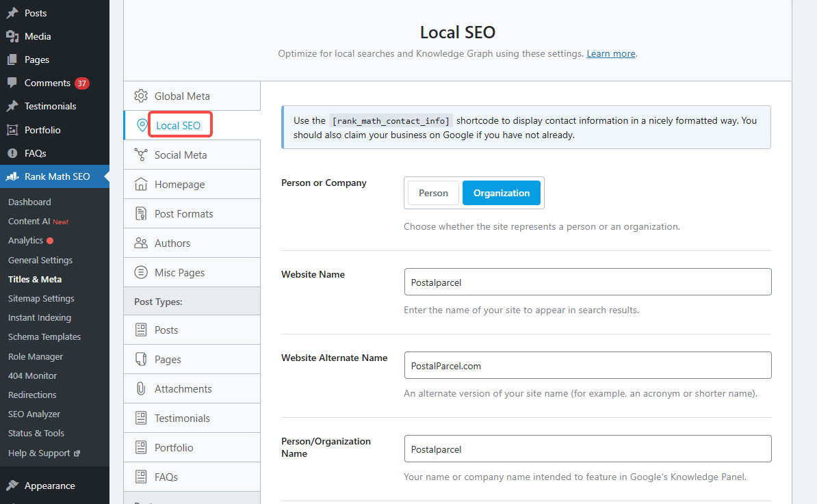This screenshot has height=504, width=817.
Task: Open the Sitemap Settings menu item
Action: [40, 298]
